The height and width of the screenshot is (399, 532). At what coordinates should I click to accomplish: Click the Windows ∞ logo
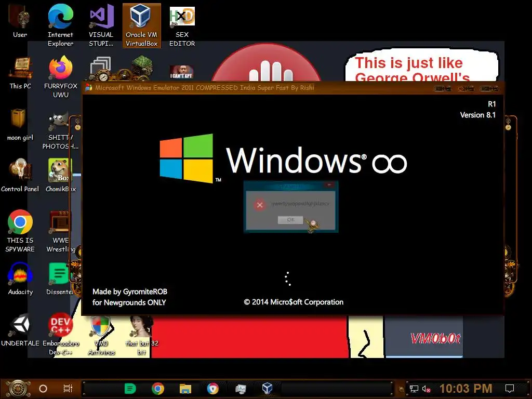coord(283,158)
